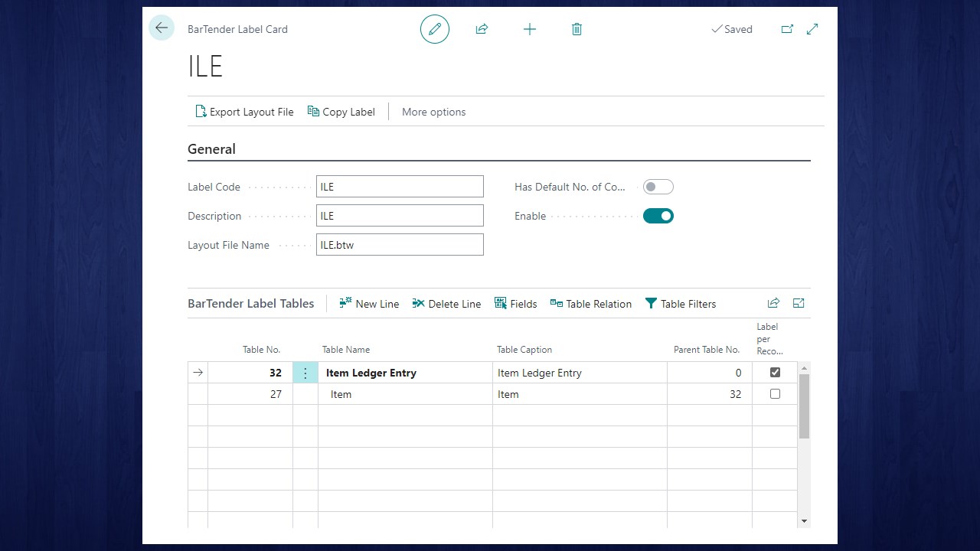Open card in new window icon
This screenshot has width=980, height=551.
787,29
